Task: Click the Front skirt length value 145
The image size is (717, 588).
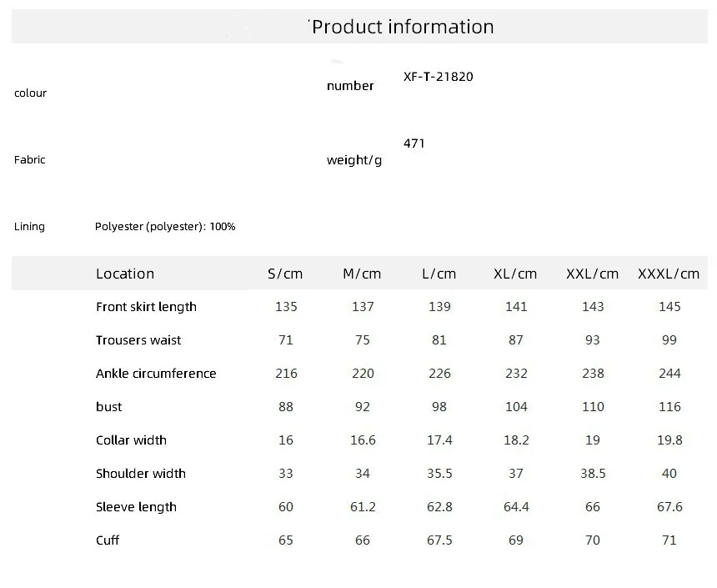Action: [x=669, y=306]
